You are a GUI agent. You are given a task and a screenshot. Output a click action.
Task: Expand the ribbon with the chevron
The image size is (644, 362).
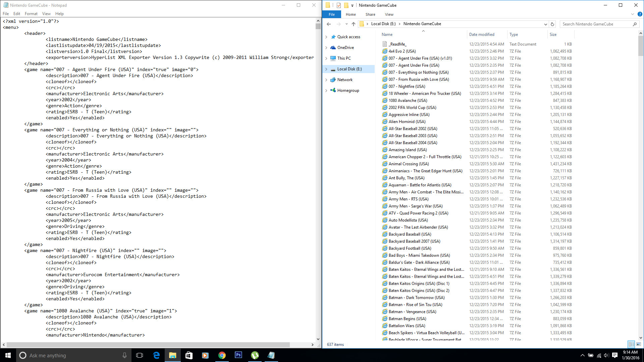click(633, 14)
